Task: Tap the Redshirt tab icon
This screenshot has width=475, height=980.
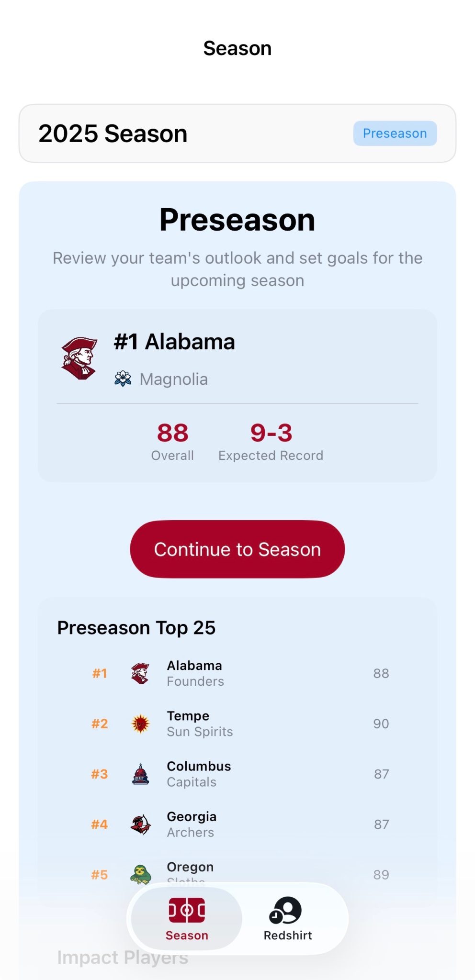Action: (286, 910)
